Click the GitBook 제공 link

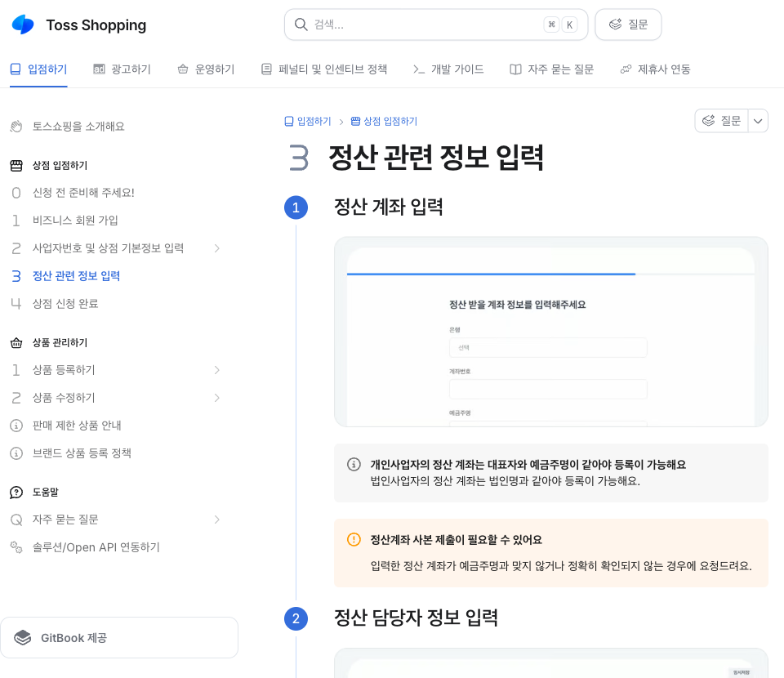119,637
